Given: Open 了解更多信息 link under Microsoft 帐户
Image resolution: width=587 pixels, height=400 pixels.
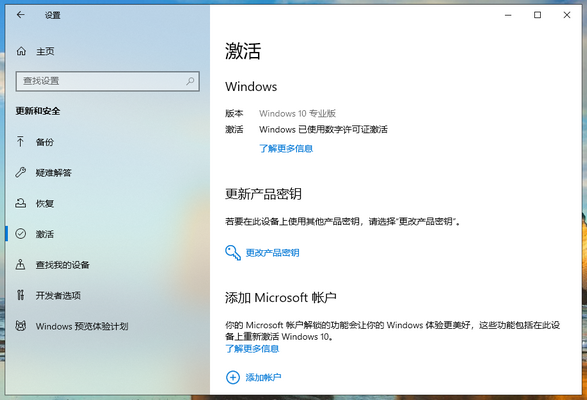Looking at the screenshot, I should pos(252,349).
